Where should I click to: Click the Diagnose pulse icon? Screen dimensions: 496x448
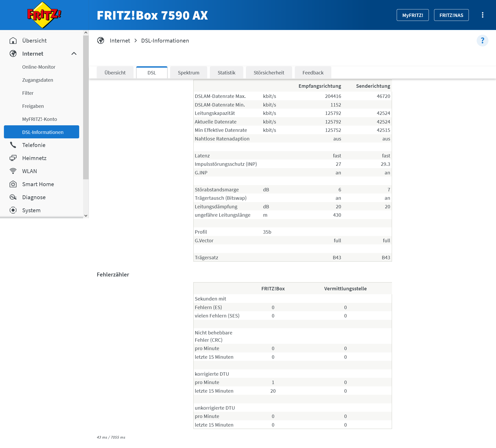[x=13, y=197]
